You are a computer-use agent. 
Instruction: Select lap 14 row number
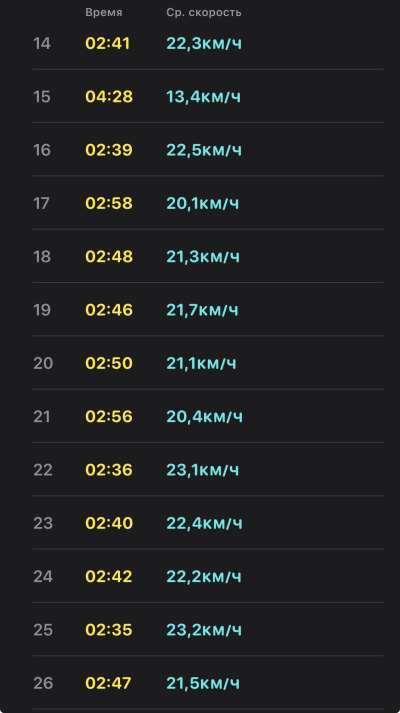pyautogui.click(x=42, y=44)
